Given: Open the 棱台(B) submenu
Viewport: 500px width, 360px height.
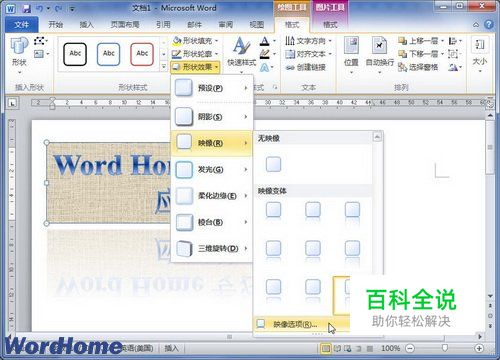Looking at the screenshot, I should [x=212, y=222].
